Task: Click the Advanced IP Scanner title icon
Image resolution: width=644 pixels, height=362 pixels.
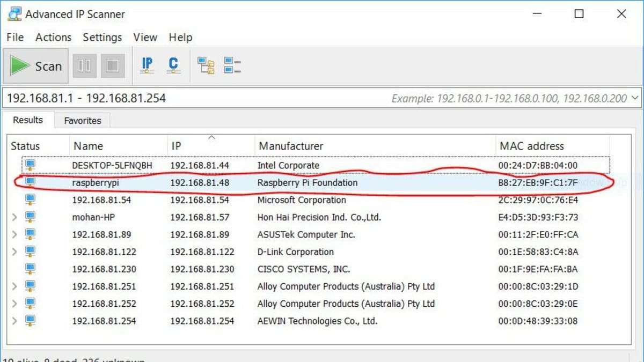Action: coord(13,14)
